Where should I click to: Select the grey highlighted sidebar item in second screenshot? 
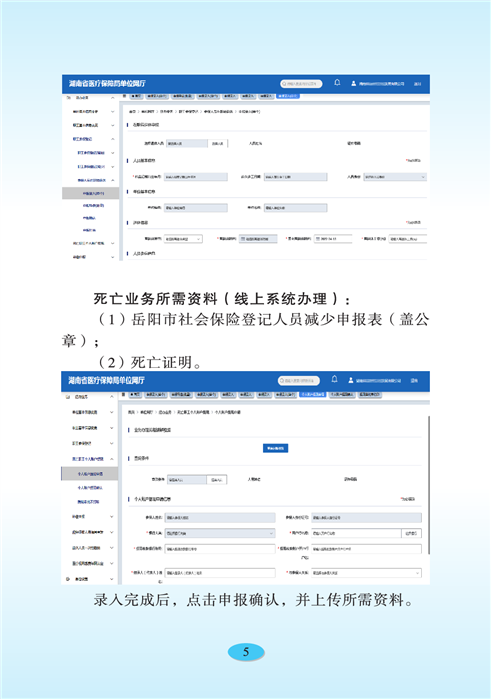[89, 474]
